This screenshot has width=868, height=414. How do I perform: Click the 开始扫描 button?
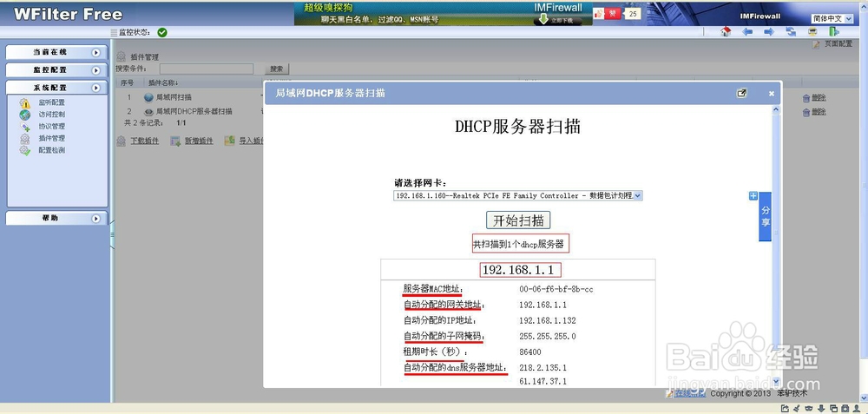519,220
